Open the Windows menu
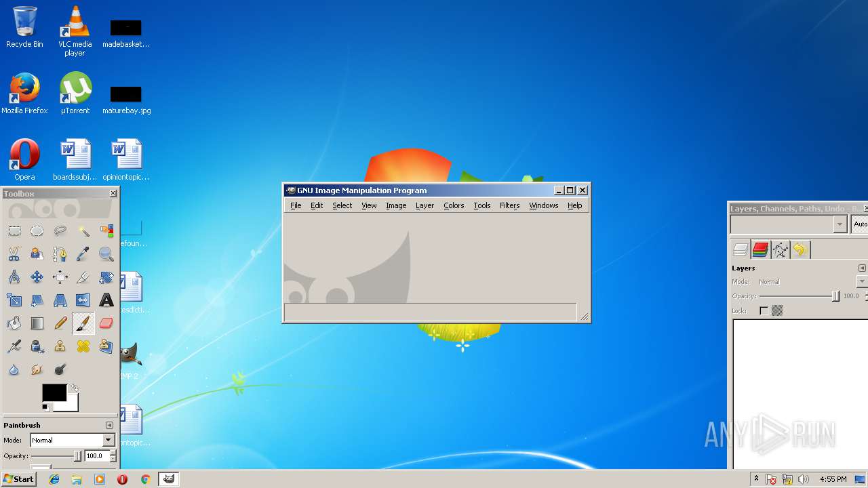 click(543, 205)
